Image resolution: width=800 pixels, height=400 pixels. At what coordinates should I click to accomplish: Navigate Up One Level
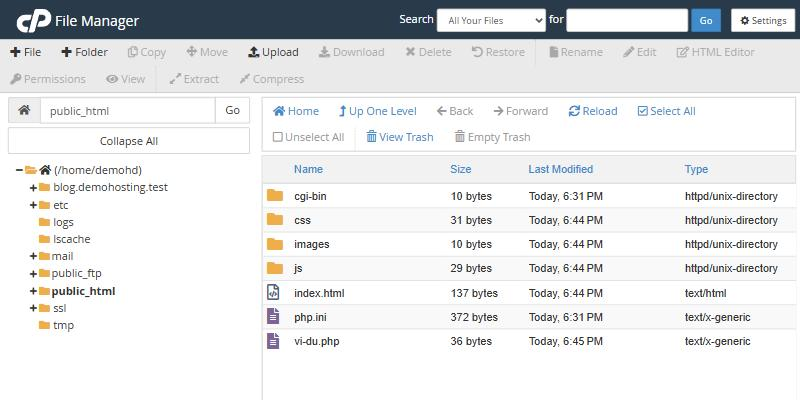click(x=378, y=111)
